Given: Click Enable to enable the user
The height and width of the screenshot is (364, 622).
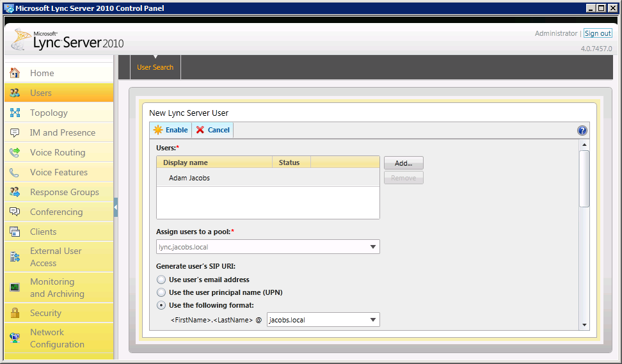Looking at the screenshot, I should point(171,130).
